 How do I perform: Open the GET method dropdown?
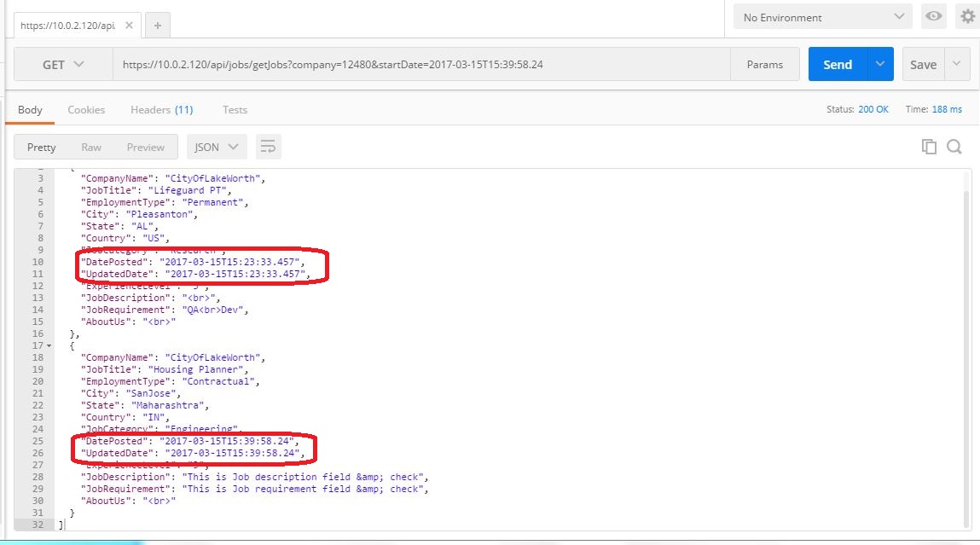63,65
